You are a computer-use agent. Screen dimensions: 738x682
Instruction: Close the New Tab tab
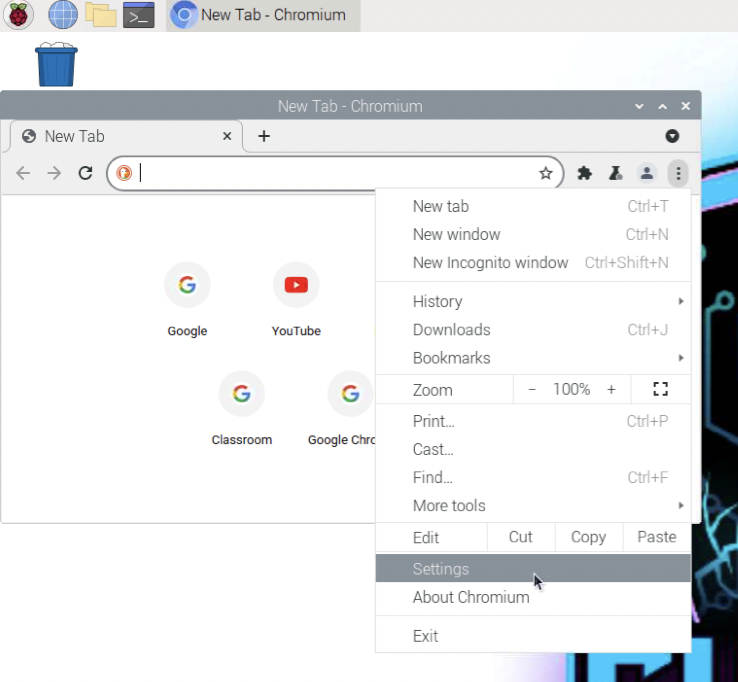coord(227,136)
